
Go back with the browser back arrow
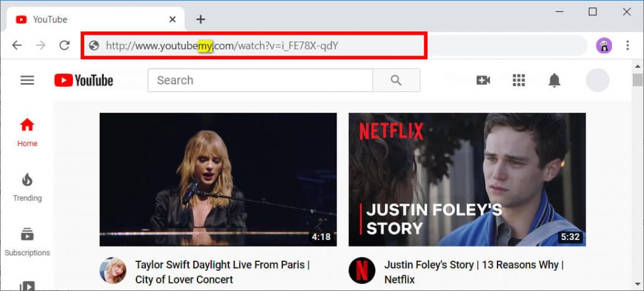pos(17,45)
